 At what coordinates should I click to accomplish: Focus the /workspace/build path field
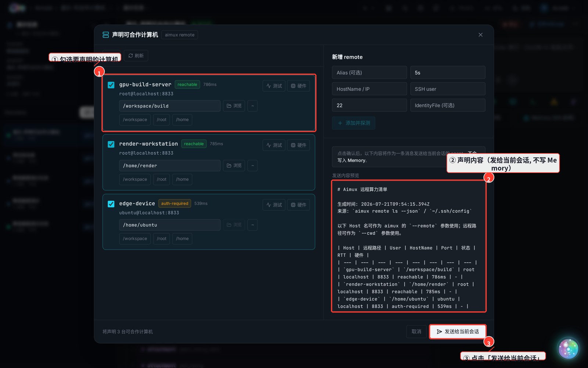pyautogui.click(x=170, y=106)
